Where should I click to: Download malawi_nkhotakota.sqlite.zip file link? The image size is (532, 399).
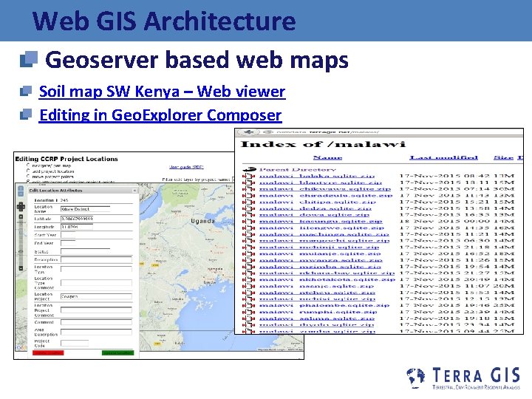(327, 279)
